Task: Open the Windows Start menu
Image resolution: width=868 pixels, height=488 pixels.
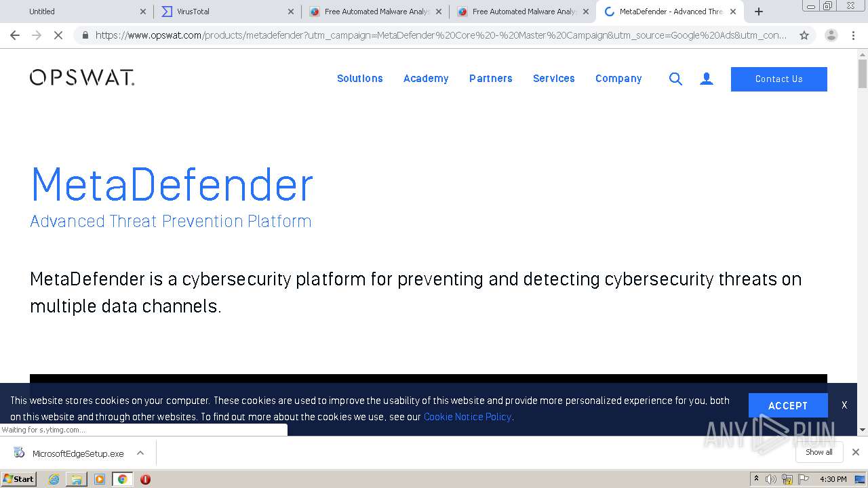Action: (18, 479)
